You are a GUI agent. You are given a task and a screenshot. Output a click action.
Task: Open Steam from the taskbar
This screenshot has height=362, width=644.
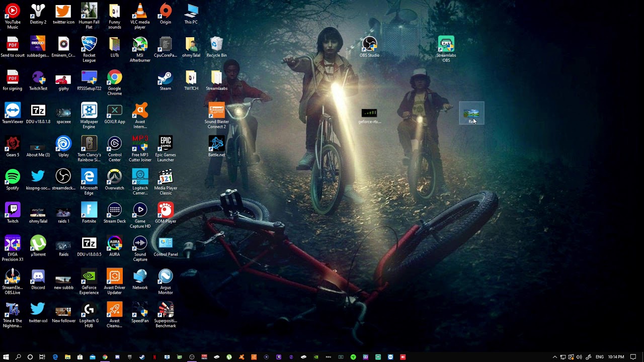142,357
